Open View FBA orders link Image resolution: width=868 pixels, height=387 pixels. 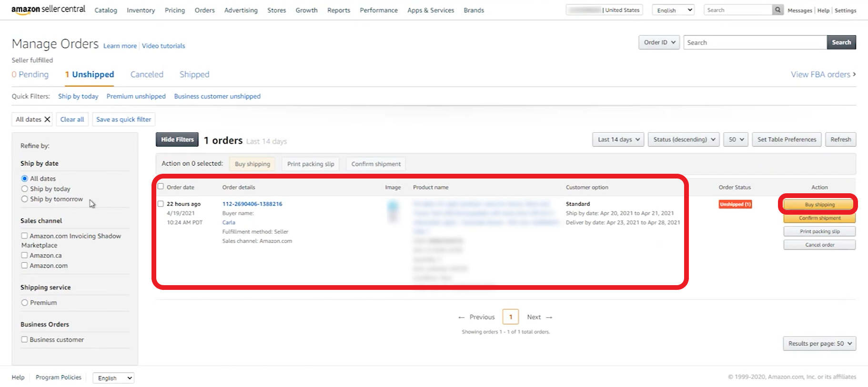point(823,75)
